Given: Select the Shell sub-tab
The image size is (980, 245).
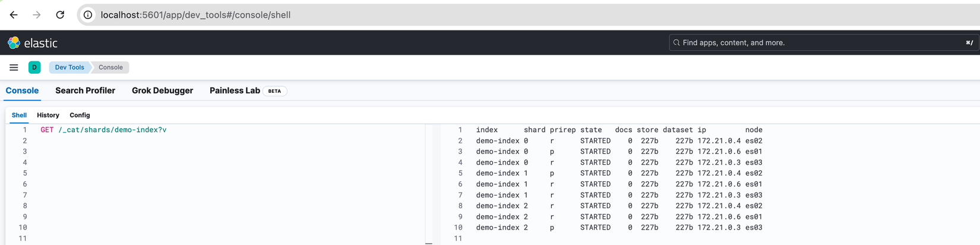Looking at the screenshot, I should click(x=19, y=115).
